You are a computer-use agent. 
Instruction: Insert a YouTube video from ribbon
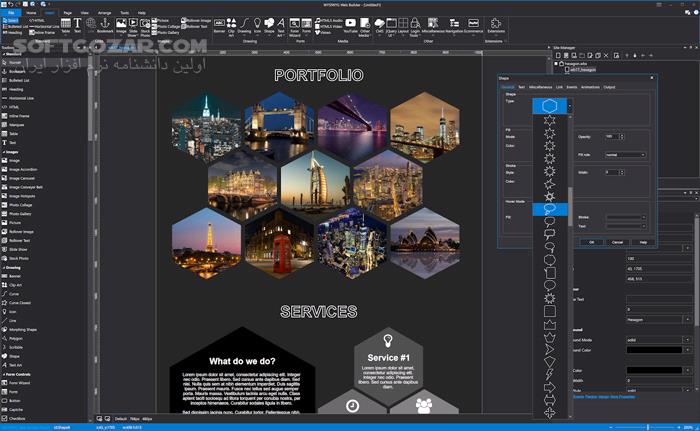350,26
